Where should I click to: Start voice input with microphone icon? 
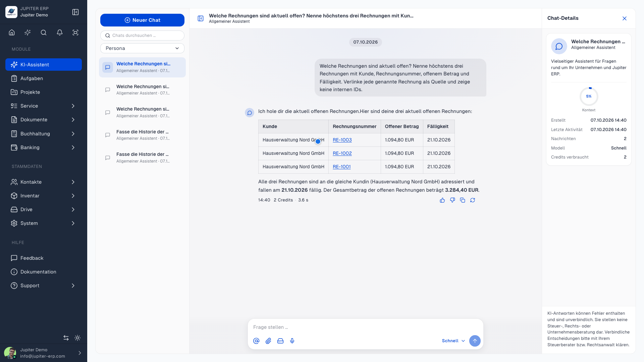pyautogui.click(x=292, y=341)
